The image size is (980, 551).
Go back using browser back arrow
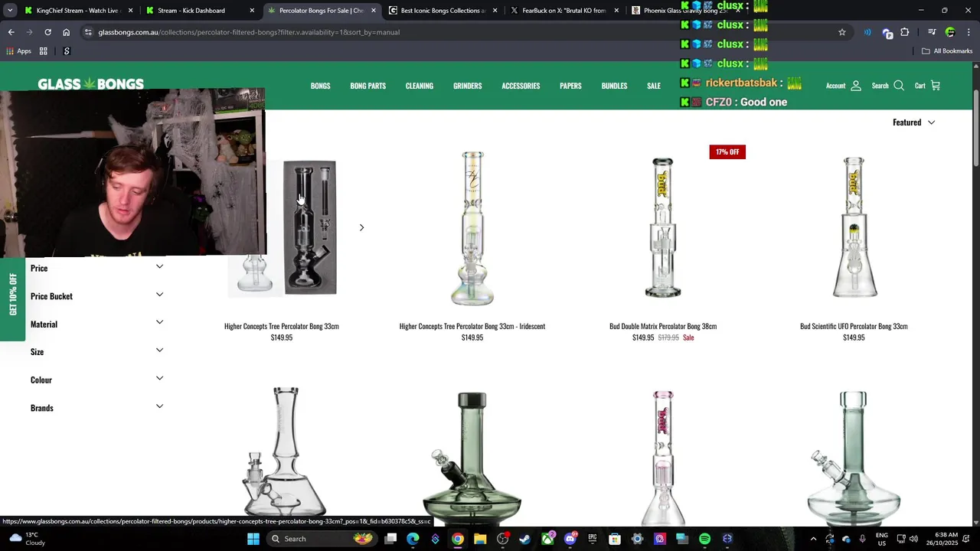[x=11, y=32]
